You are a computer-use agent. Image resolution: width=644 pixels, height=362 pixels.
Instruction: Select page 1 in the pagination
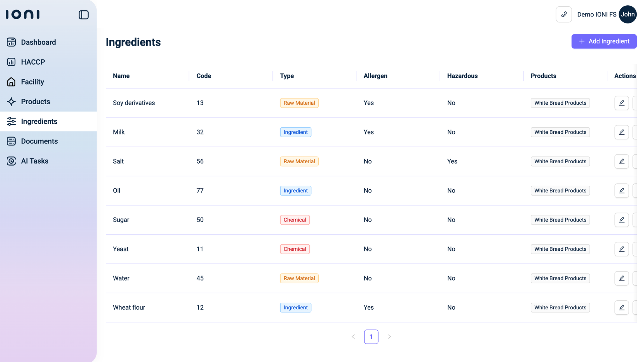371,337
